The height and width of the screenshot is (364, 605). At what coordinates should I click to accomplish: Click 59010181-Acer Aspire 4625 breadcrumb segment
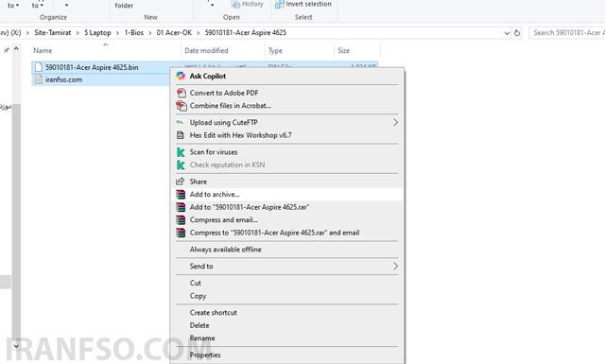(246, 33)
